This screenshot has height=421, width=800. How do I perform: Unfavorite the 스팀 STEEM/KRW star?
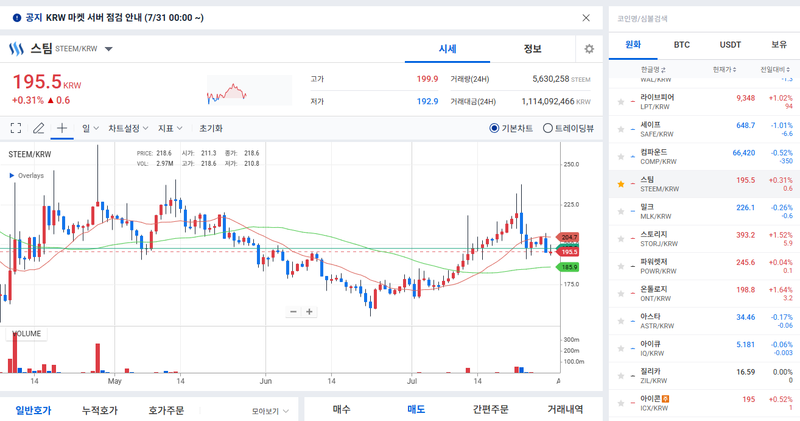pos(621,184)
